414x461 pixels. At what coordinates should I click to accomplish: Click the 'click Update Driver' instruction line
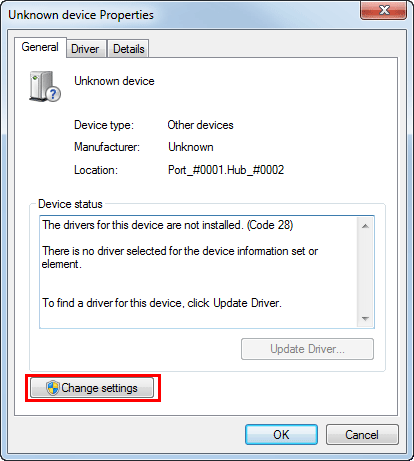(x=162, y=303)
